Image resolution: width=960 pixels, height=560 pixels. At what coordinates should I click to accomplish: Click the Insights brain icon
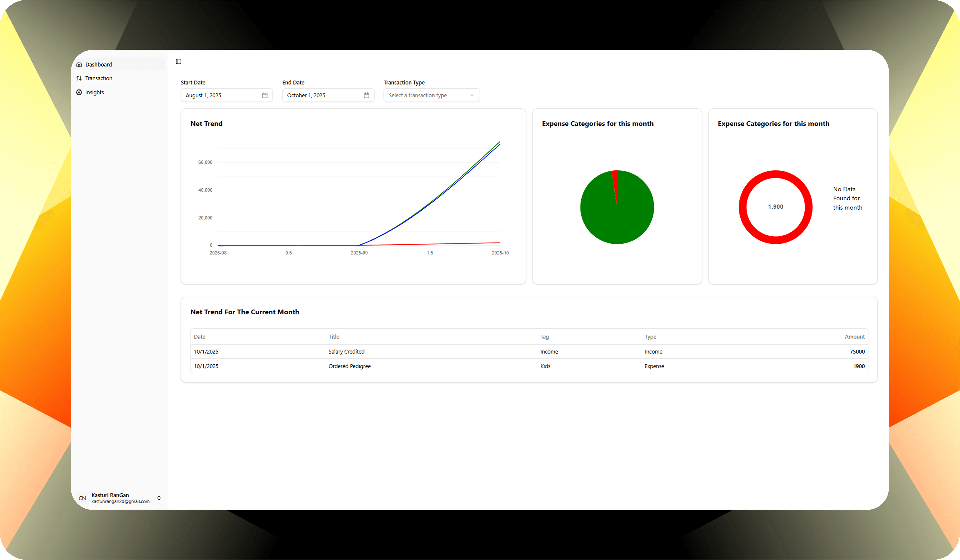coord(79,92)
